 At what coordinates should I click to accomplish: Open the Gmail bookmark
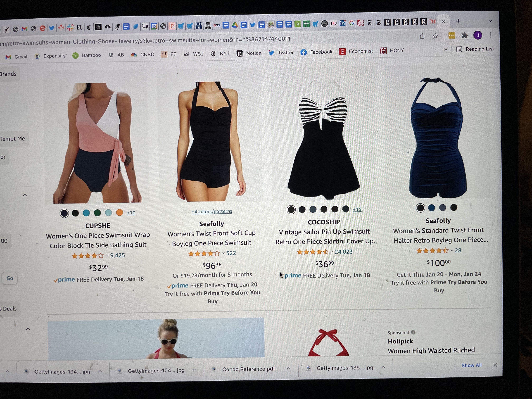(x=16, y=57)
